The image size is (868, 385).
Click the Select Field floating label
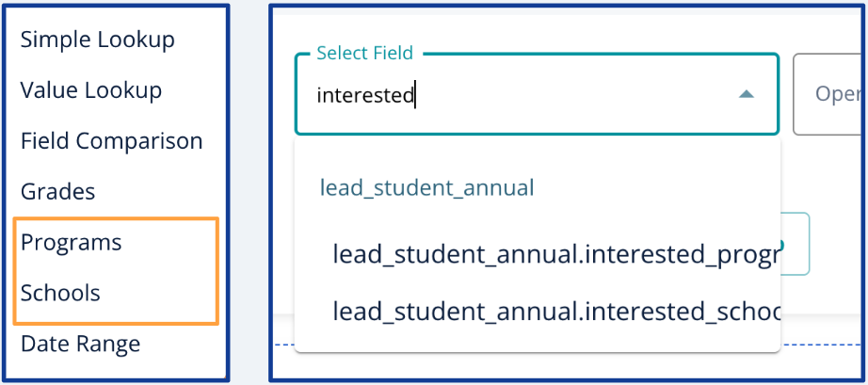364,53
